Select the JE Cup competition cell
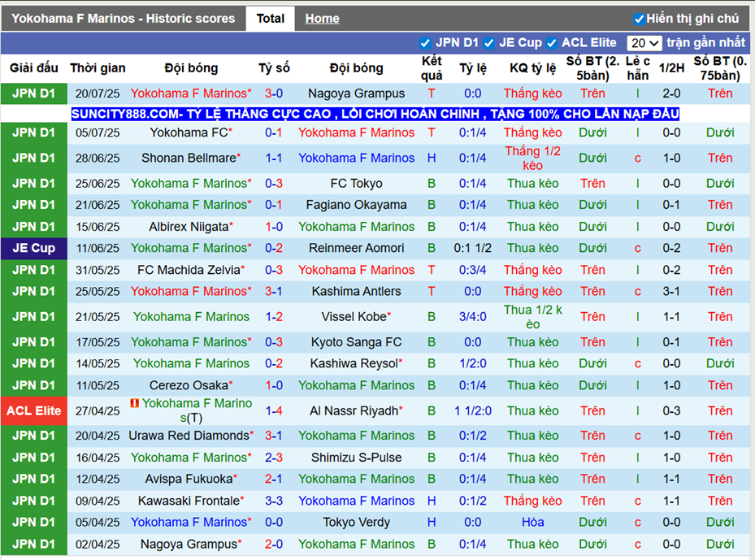Image resolution: width=755 pixels, height=560 pixels. tap(33, 249)
